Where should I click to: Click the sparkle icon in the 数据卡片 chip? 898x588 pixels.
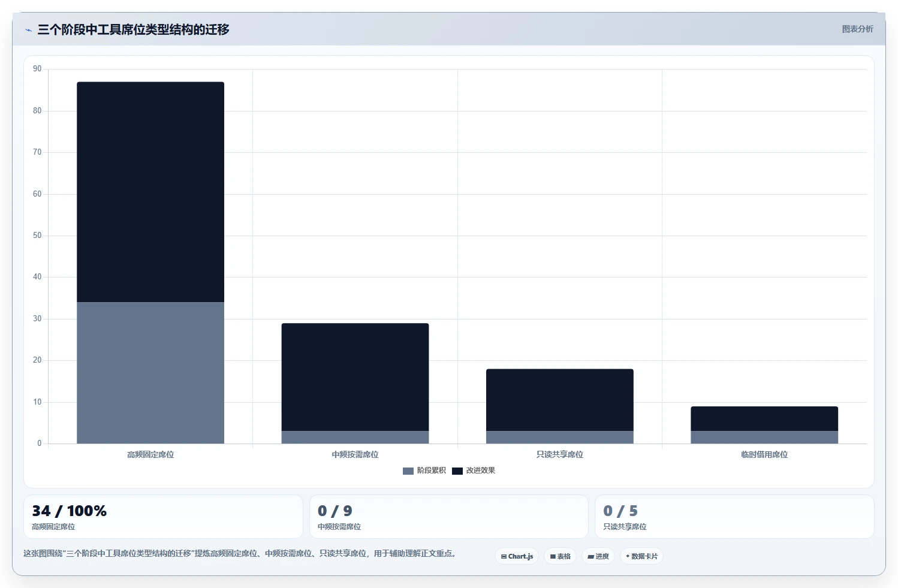click(x=628, y=556)
